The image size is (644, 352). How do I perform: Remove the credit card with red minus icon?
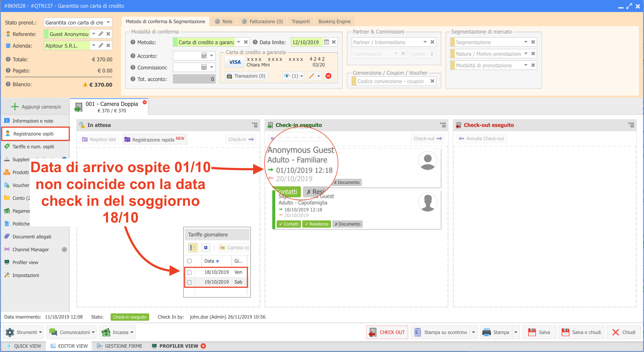[x=328, y=76]
